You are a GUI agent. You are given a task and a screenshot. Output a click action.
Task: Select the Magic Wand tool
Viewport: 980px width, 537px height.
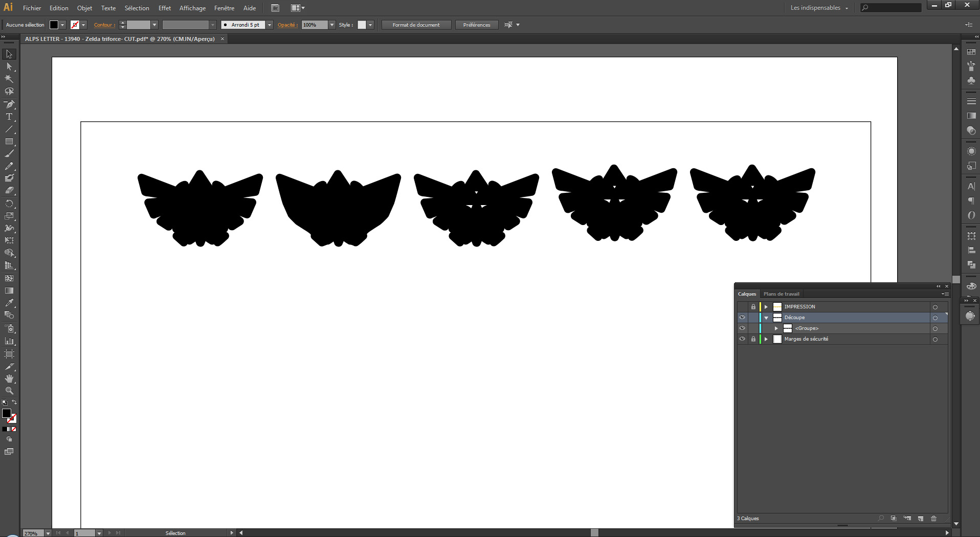click(9, 79)
